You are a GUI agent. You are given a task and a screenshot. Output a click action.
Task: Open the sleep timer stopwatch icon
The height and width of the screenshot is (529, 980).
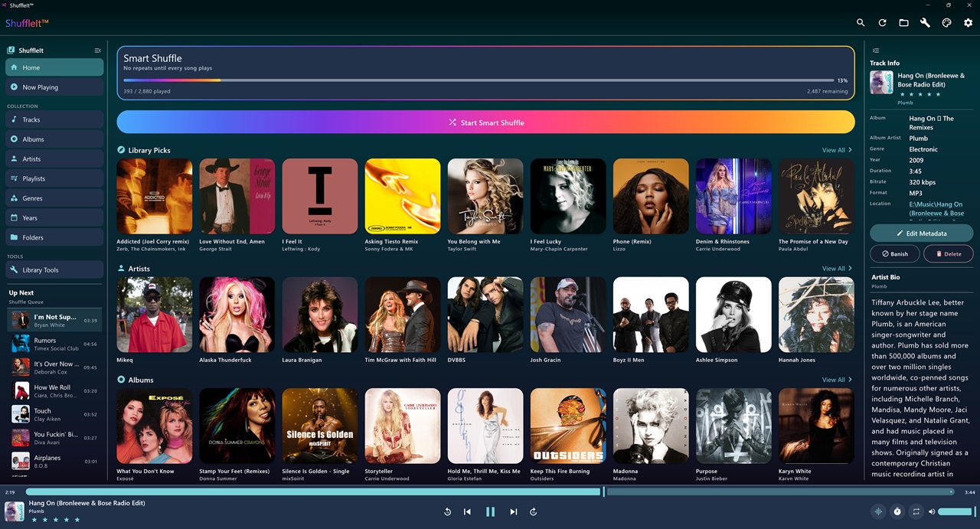(897, 511)
